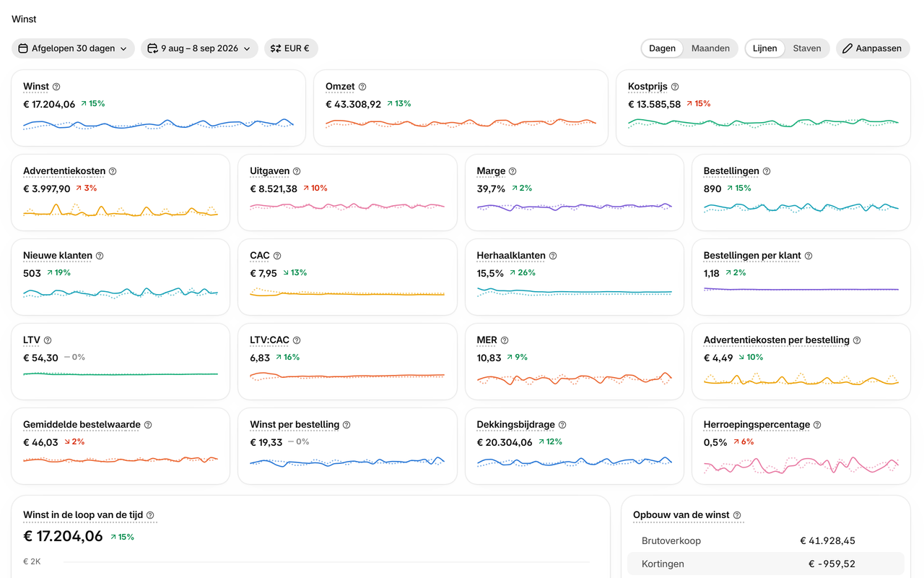The height and width of the screenshot is (578, 924).
Task: Open the info icon beside Advertentiekosten
Action: pyautogui.click(x=113, y=171)
